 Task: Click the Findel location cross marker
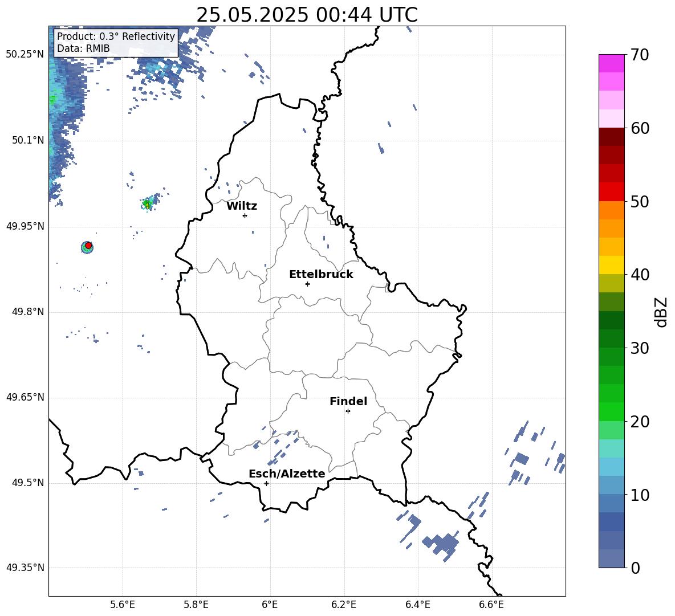click(x=348, y=411)
